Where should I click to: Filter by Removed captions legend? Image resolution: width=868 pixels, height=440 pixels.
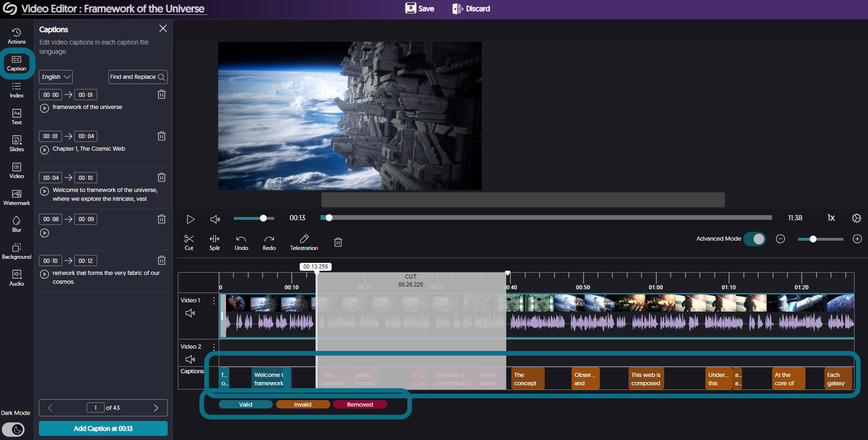pyautogui.click(x=360, y=404)
